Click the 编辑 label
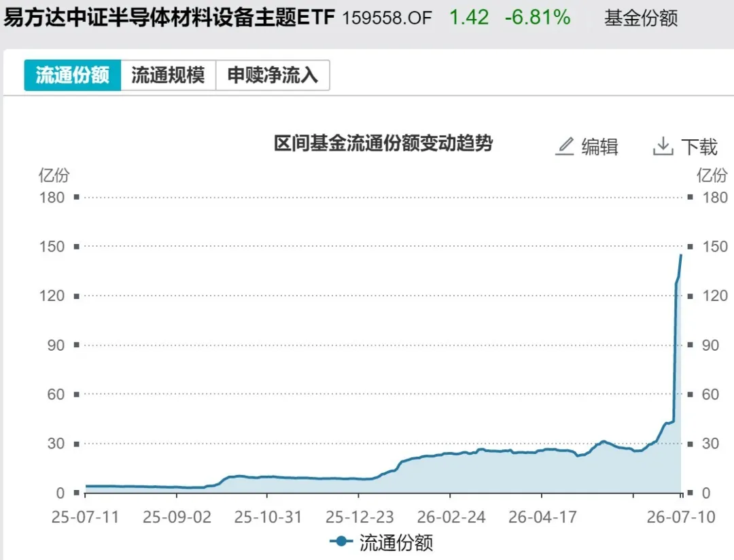 click(x=600, y=147)
